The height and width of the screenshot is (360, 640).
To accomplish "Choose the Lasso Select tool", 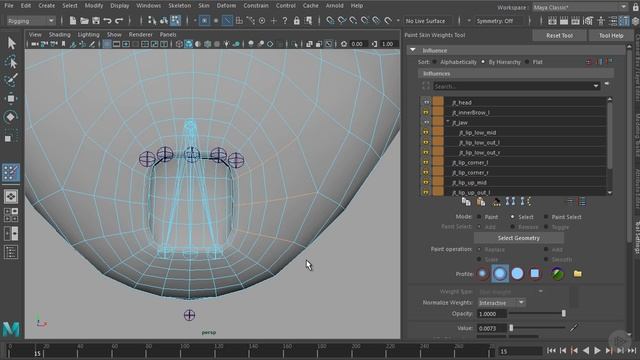I will 11,62.
